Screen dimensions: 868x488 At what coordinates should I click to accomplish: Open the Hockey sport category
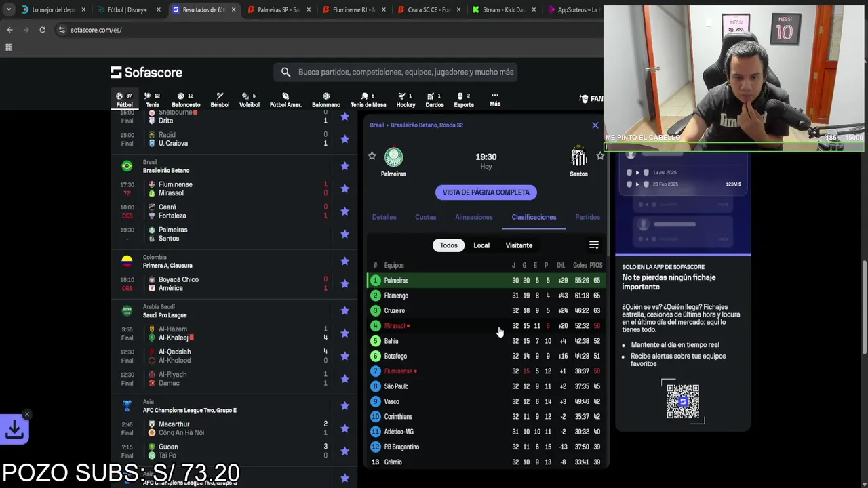pyautogui.click(x=406, y=100)
